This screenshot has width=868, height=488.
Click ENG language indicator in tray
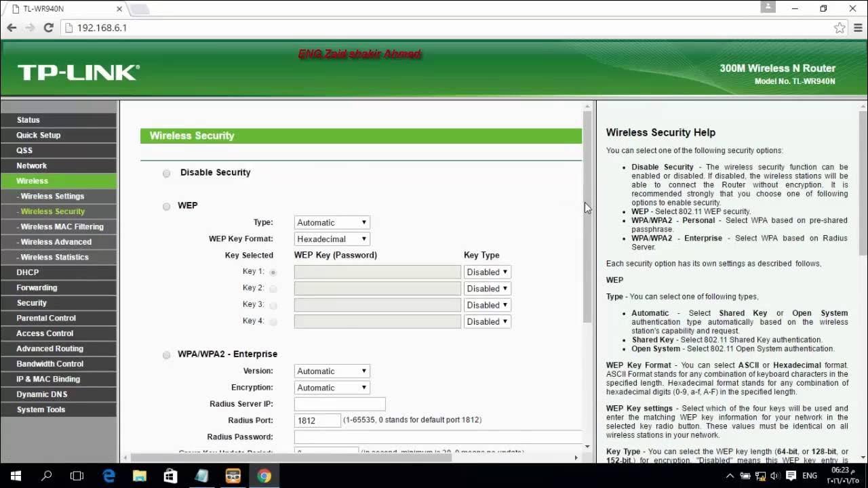coord(810,476)
